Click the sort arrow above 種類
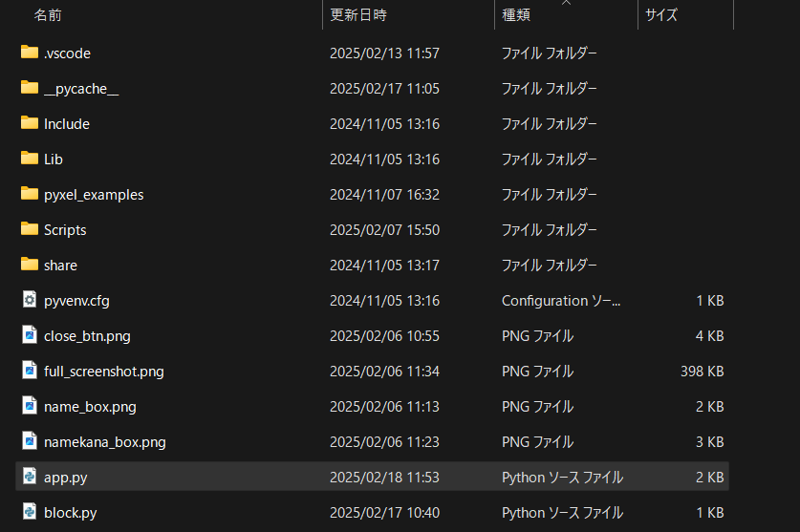The height and width of the screenshot is (532, 800). [566, 4]
